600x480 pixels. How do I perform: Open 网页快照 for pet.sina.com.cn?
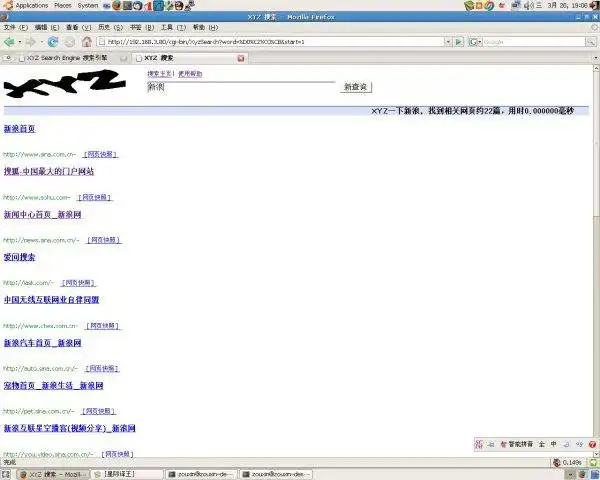point(99,411)
